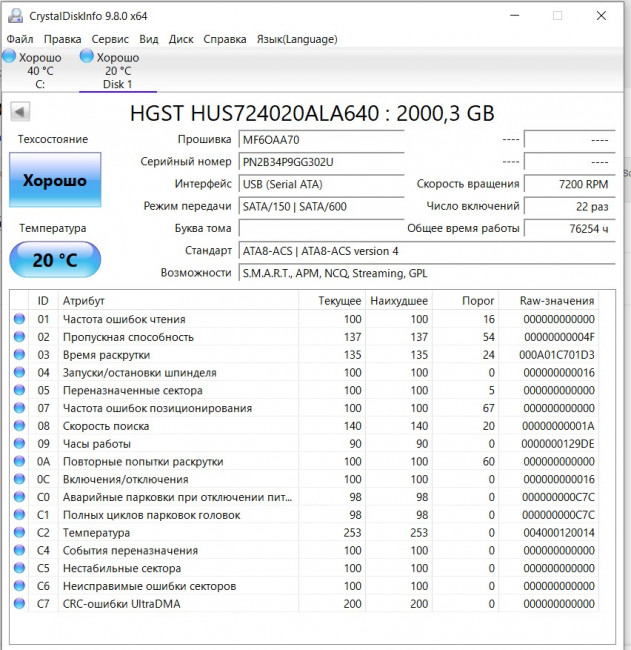Go to previous disk with left arrow
The image size is (631, 650).
click(20, 112)
